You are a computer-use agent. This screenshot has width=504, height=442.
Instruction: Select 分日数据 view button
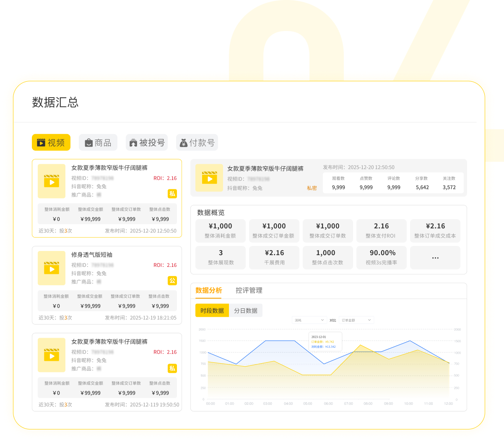246,310
